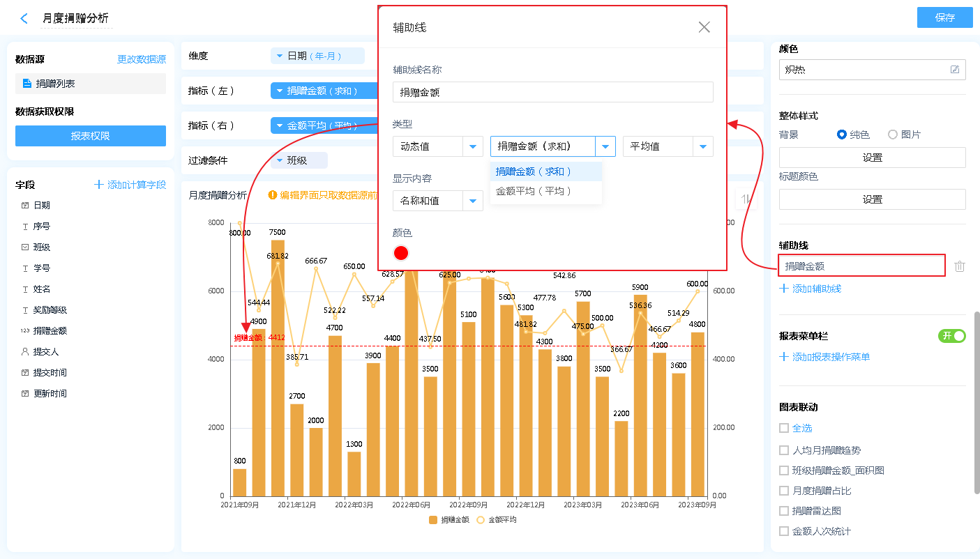
Task: Click the edit icon in 炽热 color field
Action: [954, 70]
